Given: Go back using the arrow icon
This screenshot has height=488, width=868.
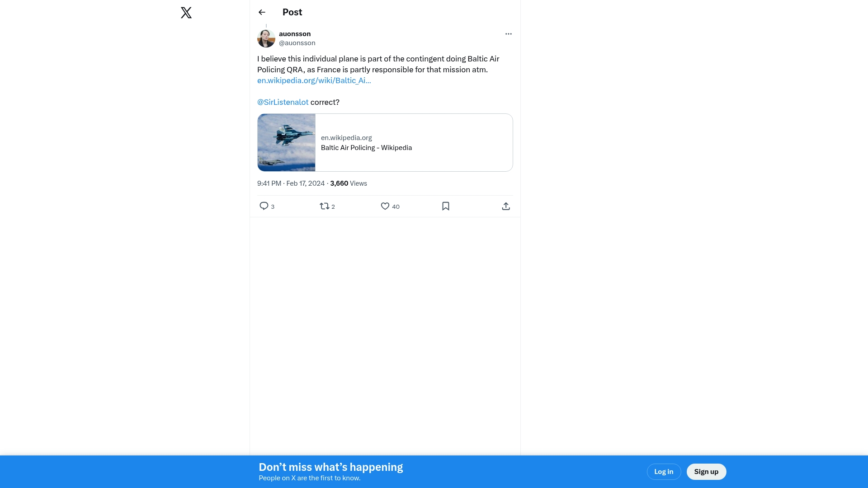Looking at the screenshot, I should 262,12.
